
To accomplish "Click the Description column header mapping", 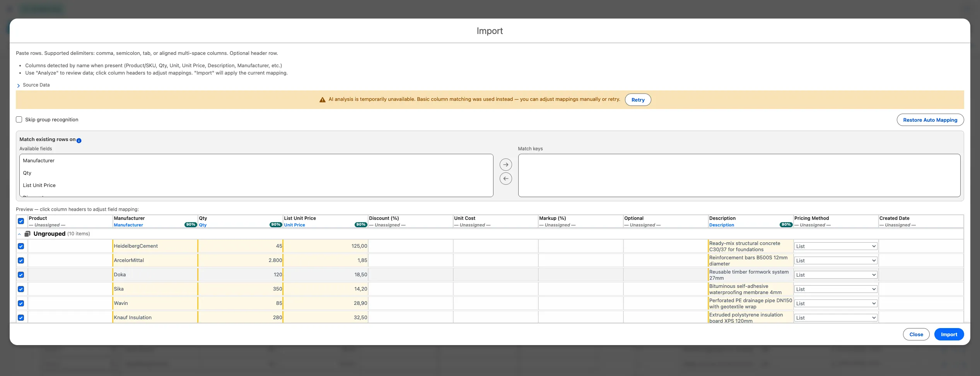I will tap(751, 221).
